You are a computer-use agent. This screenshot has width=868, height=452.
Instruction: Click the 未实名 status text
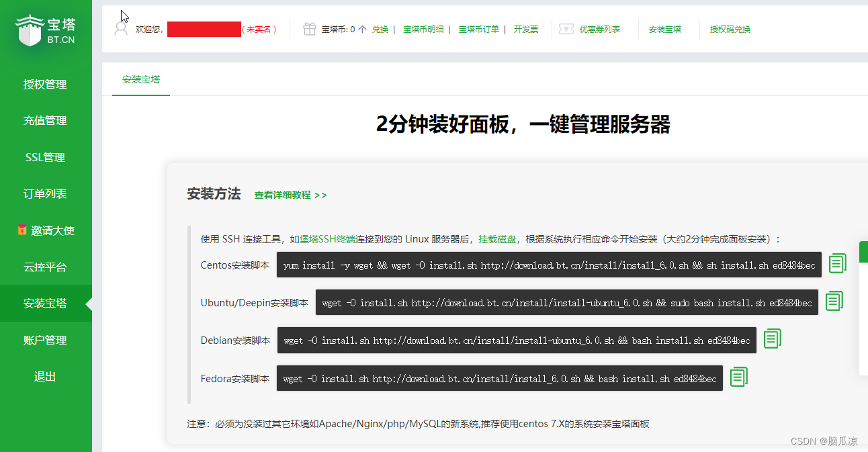[x=259, y=30]
